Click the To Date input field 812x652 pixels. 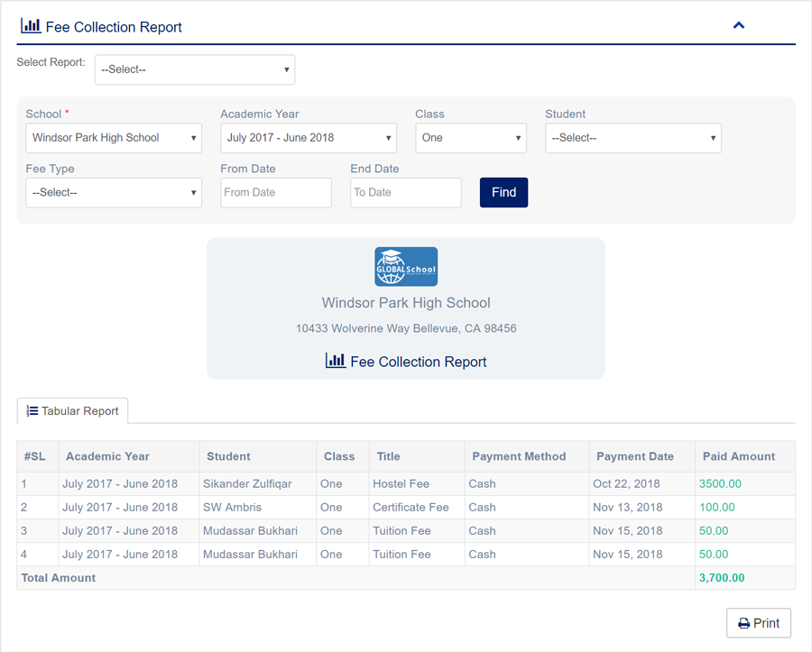click(405, 192)
